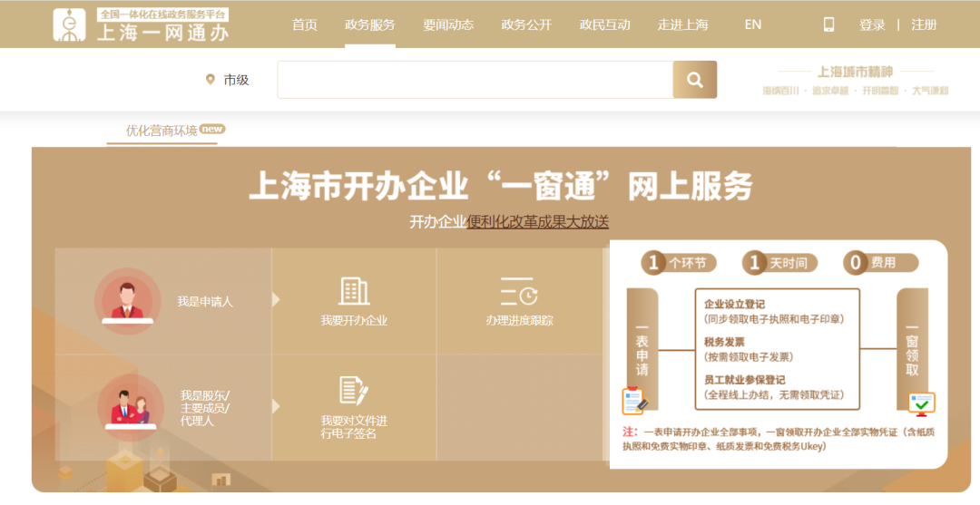This screenshot has height=505, width=980.
Task: Click the shareholder pair avatar icon
Action: 131,407
